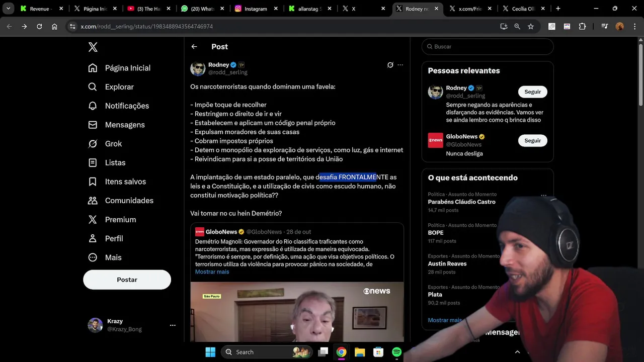
Task: Click the X logo in sidebar
Action: pos(93,47)
